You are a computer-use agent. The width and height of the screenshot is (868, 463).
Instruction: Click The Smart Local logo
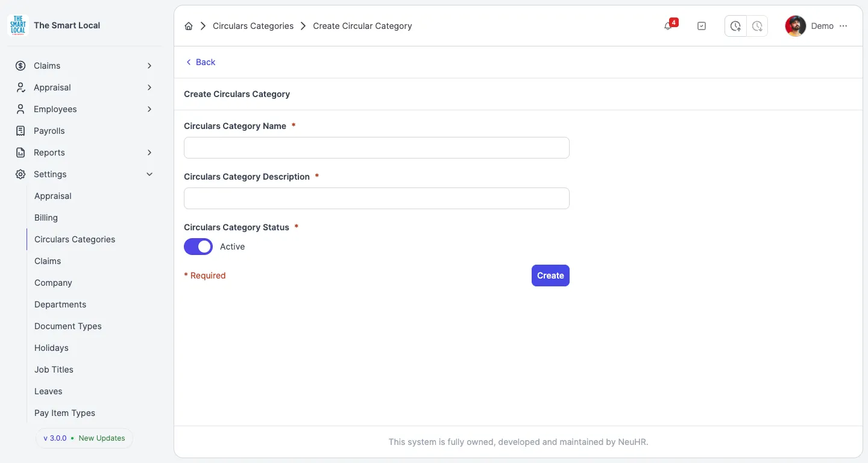(18, 25)
